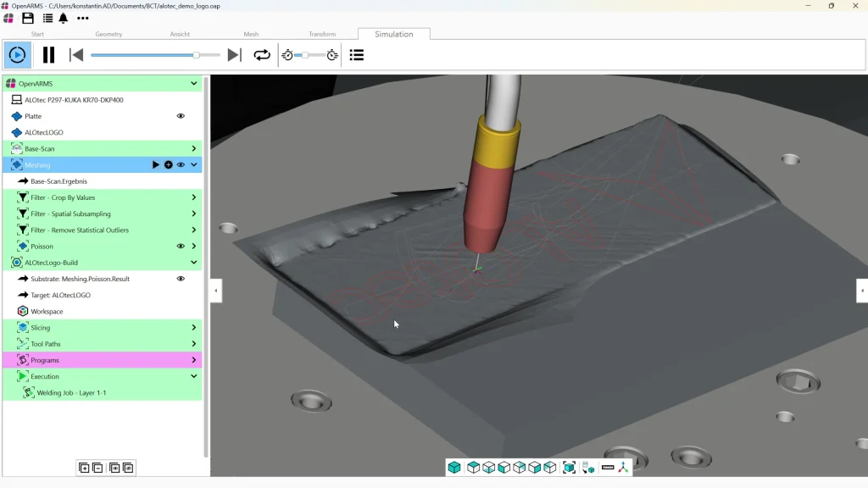
Task: Open the Transform tab
Action: [322, 34]
